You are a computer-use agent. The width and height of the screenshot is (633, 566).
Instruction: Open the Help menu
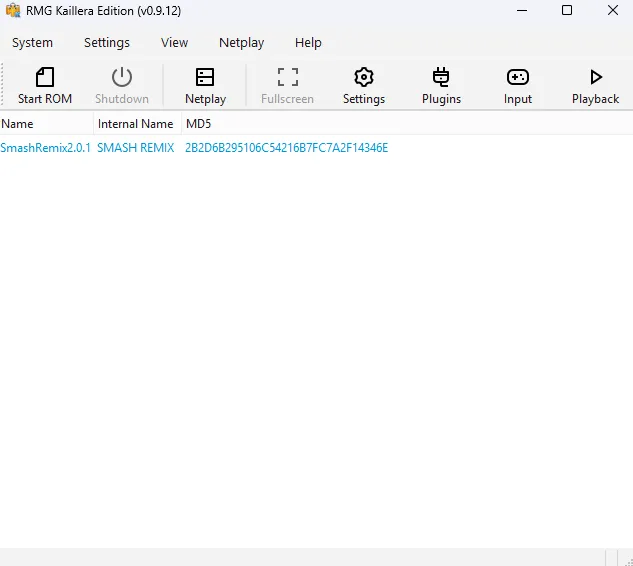pos(308,43)
